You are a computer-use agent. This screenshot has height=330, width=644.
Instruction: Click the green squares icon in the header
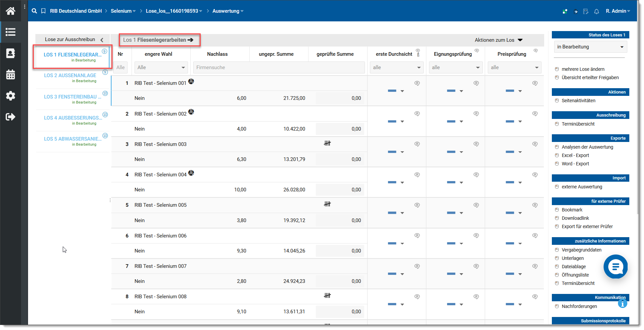pos(565,11)
